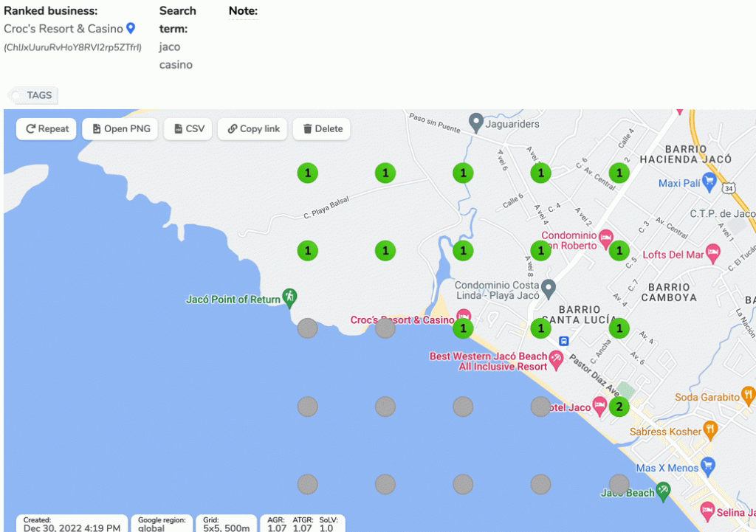Viewport: 756px width, 532px height.
Task: Copy the scan link
Action: click(252, 128)
